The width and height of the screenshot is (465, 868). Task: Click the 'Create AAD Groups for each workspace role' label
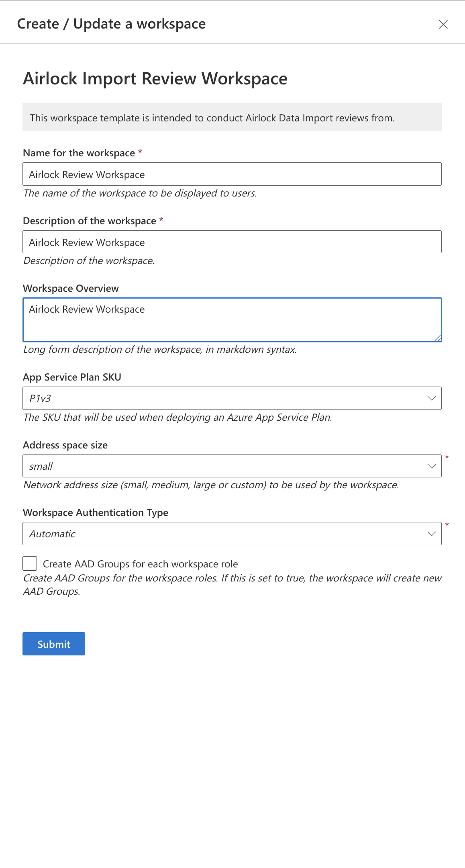[x=140, y=564]
